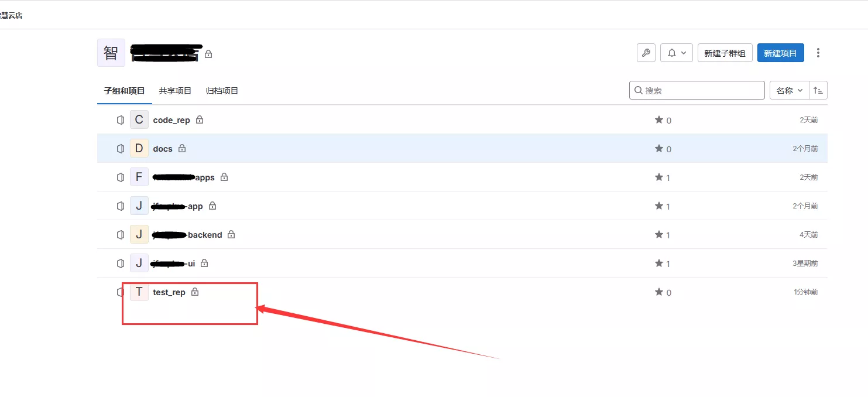Open the docs project link
Screen dimensions: 868x397
click(163, 149)
